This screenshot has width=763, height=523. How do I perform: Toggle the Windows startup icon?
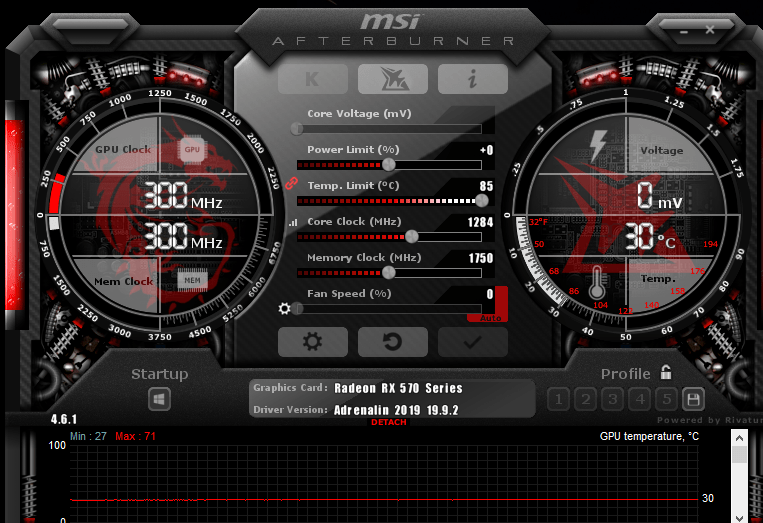pos(160,399)
